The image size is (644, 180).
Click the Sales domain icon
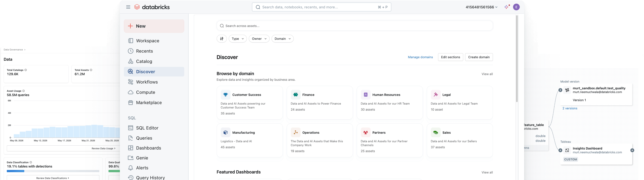click(x=435, y=132)
